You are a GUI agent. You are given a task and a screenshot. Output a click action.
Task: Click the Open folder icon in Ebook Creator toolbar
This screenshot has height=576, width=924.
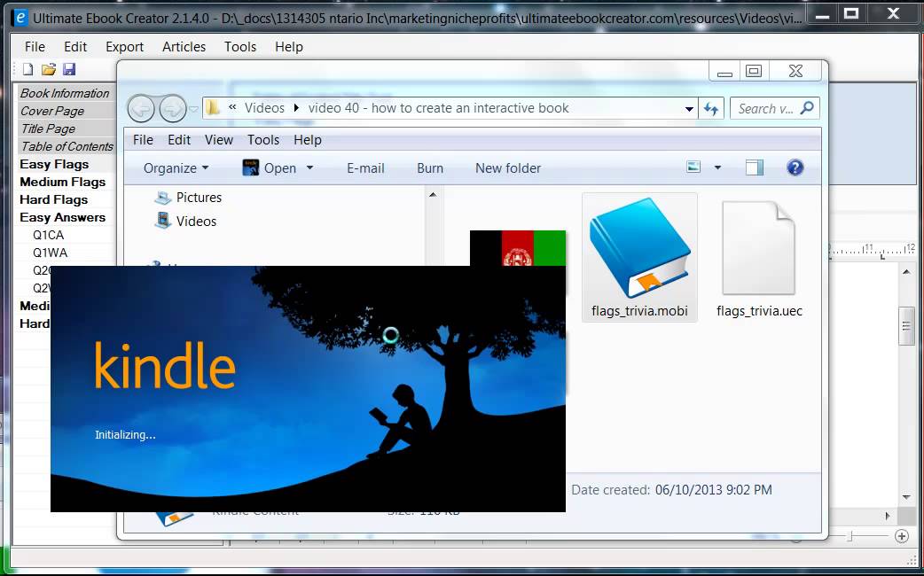point(48,69)
